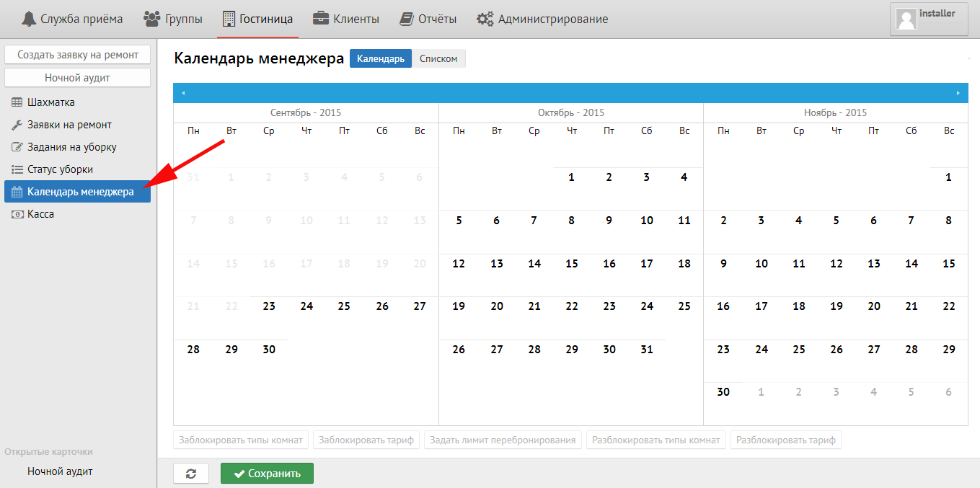Screen dimensions: 980x488
Task: Open the Клиенты menu
Action: click(x=346, y=19)
